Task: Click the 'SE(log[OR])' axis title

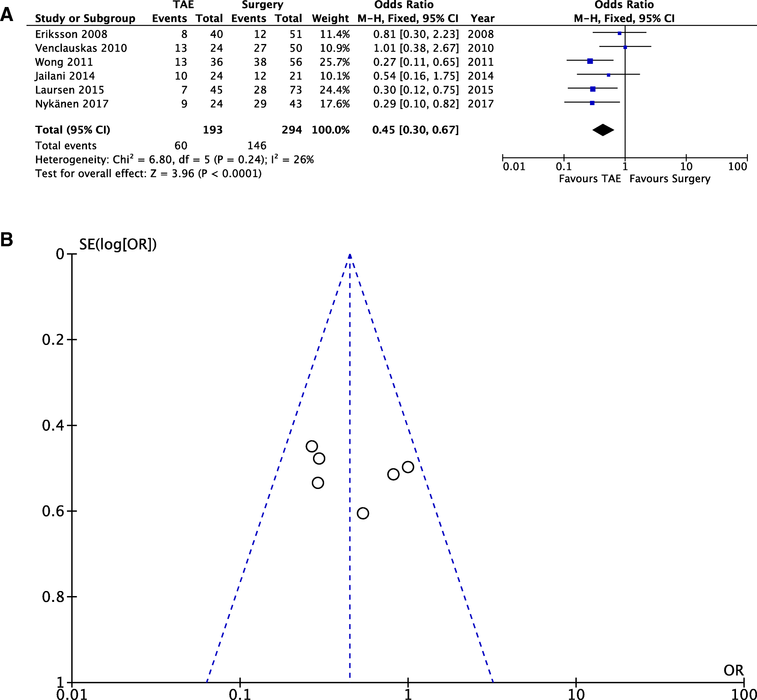Action: tap(118, 244)
